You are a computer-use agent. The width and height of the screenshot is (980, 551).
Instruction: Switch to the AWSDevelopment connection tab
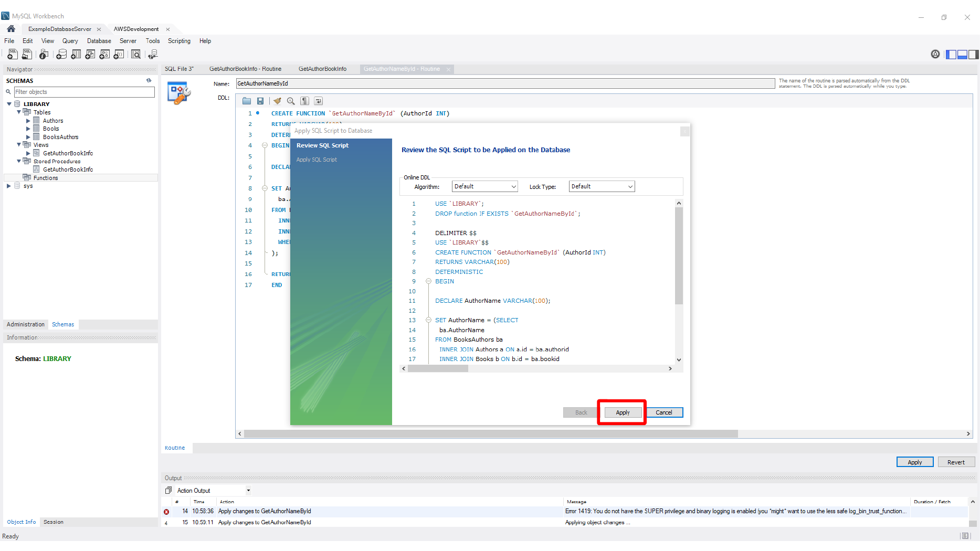(x=136, y=29)
